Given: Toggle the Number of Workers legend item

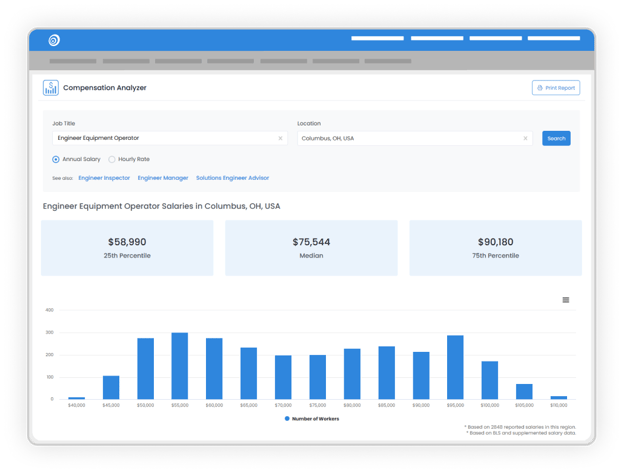Looking at the screenshot, I should [312, 419].
